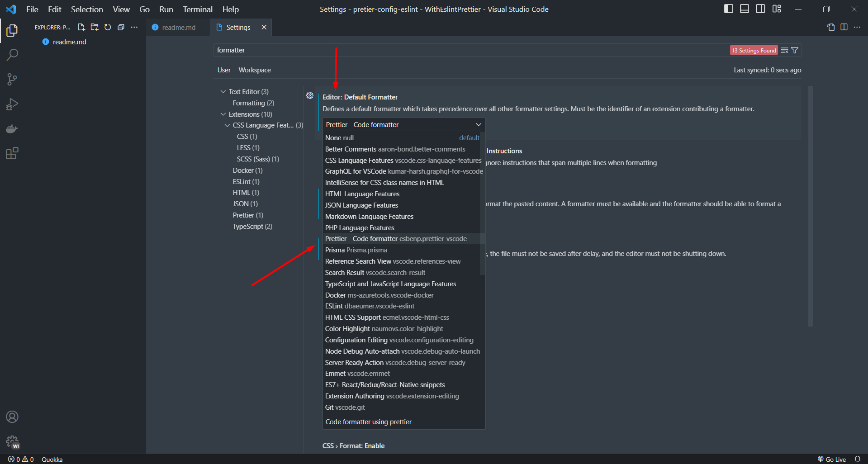Screen dimensions: 868x464
Task: Switch to the readme.md editor tab
Action: (x=178, y=27)
